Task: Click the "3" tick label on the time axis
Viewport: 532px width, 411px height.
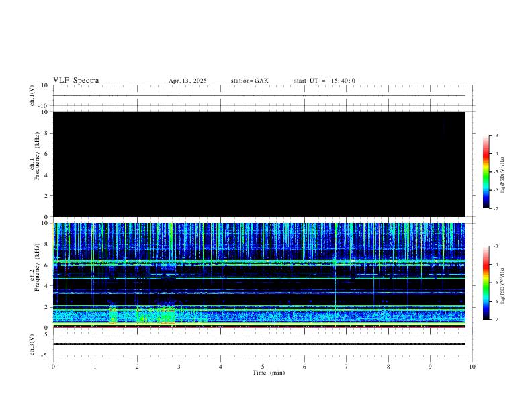Action: [x=179, y=367]
